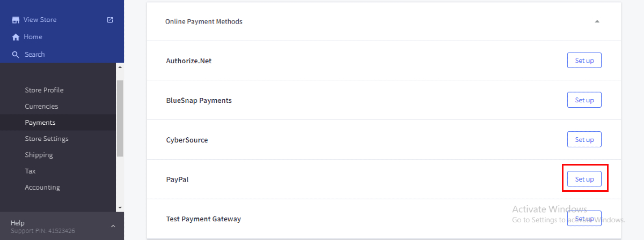Set up BlueSnap Payments
The height and width of the screenshot is (240, 644).
pyautogui.click(x=584, y=100)
